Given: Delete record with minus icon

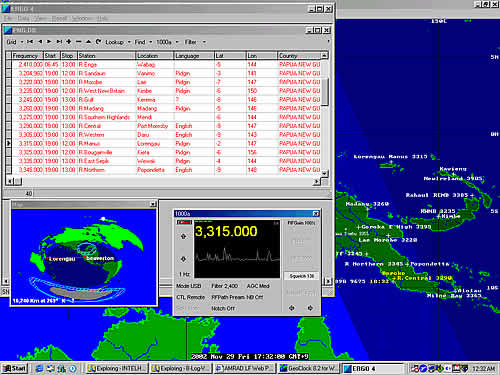Looking at the screenshot, I should [x=78, y=42].
